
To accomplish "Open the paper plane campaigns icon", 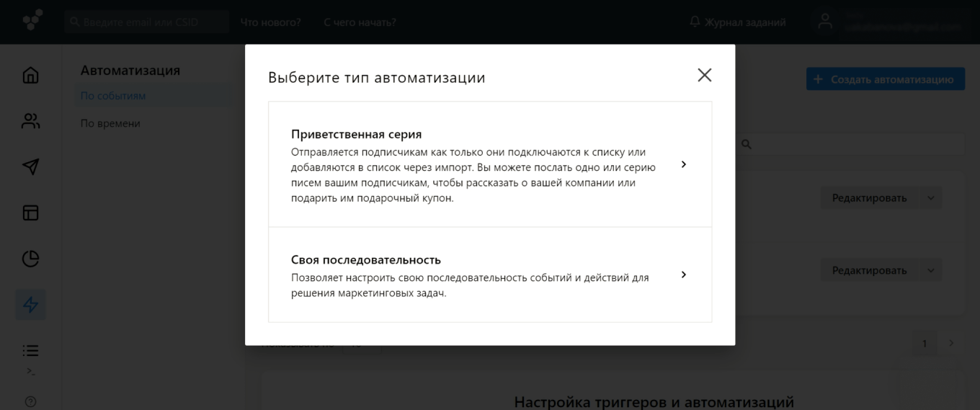I will click(30, 166).
